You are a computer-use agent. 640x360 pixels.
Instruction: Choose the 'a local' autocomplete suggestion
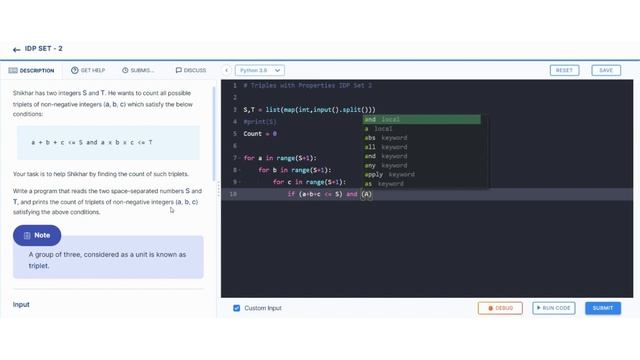point(422,129)
